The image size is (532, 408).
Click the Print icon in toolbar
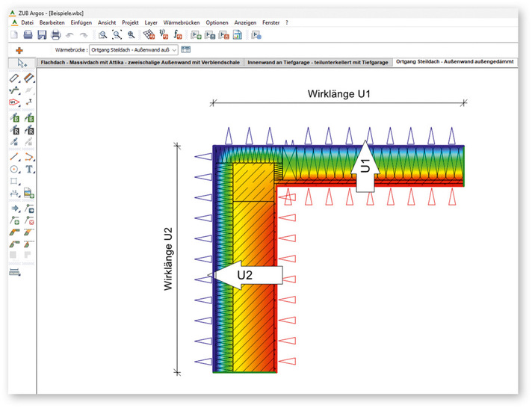[x=55, y=34]
